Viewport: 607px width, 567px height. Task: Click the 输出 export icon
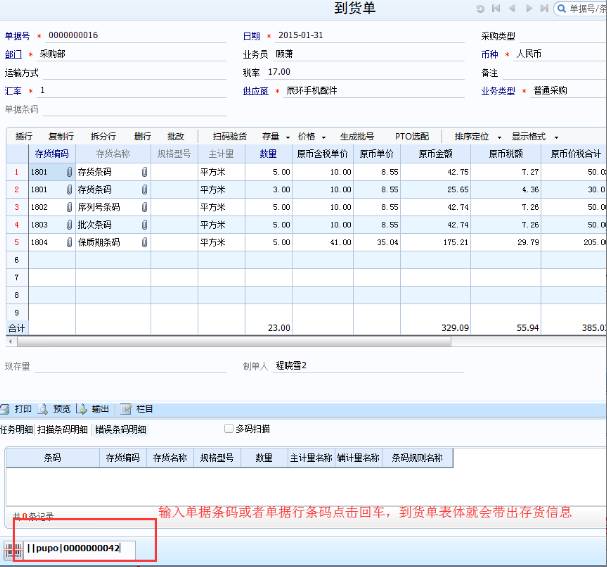tap(82, 408)
